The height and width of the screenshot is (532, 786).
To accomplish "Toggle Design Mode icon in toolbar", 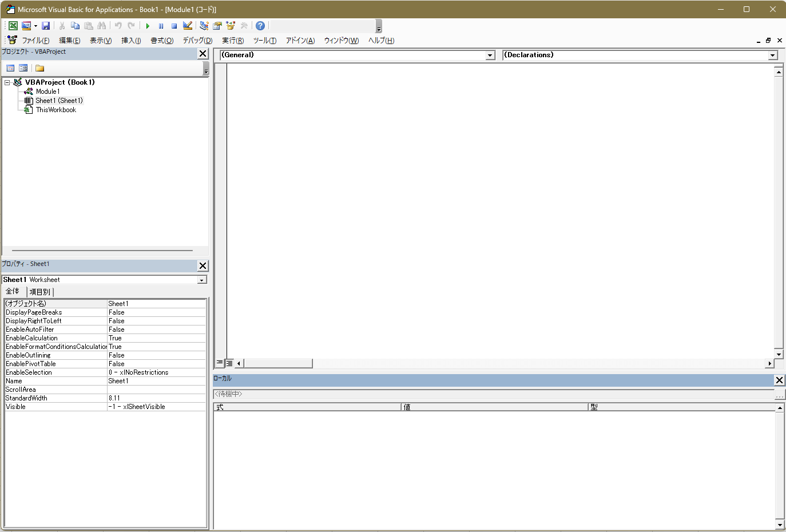I will 187,26.
